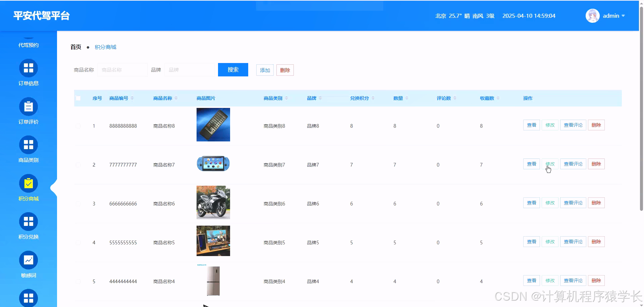Sort by 数量 column arrows
The height and width of the screenshot is (307, 644).
[407, 98]
